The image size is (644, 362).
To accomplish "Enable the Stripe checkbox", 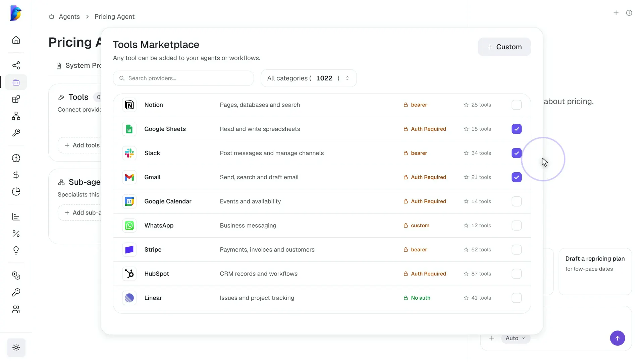I will [517, 250].
